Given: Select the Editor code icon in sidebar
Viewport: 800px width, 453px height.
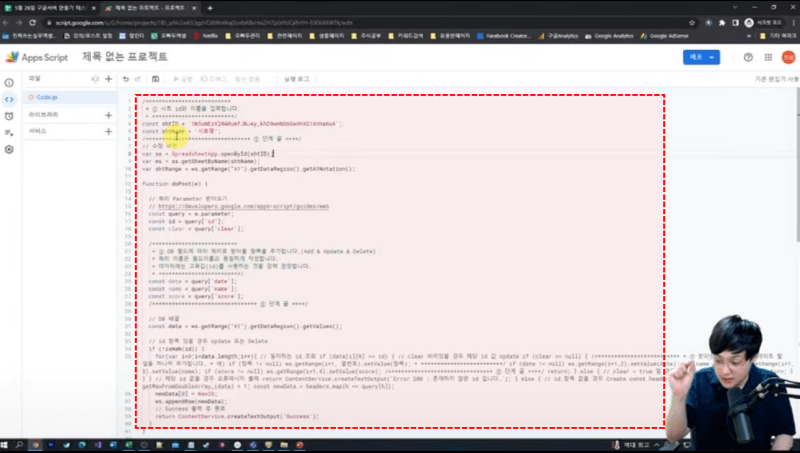Looking at the screenshot, I should [9, 99].
